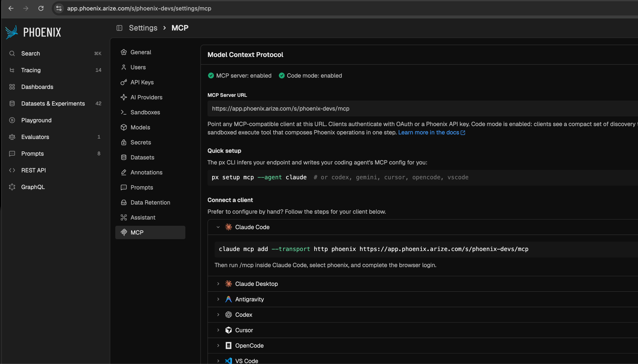Screen dimensions: 638x364
Task: Select the MCP settings tab
Action: 150,232
